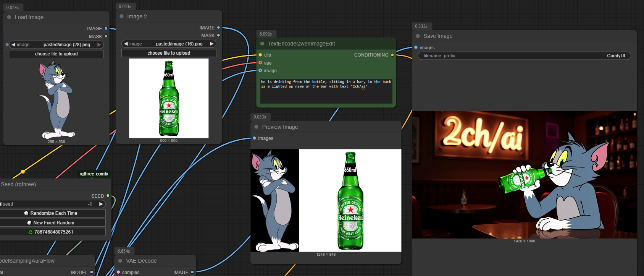The image size is (644, 276).
Task: Click the CONDITIONING output port
Action: [392, 55]
